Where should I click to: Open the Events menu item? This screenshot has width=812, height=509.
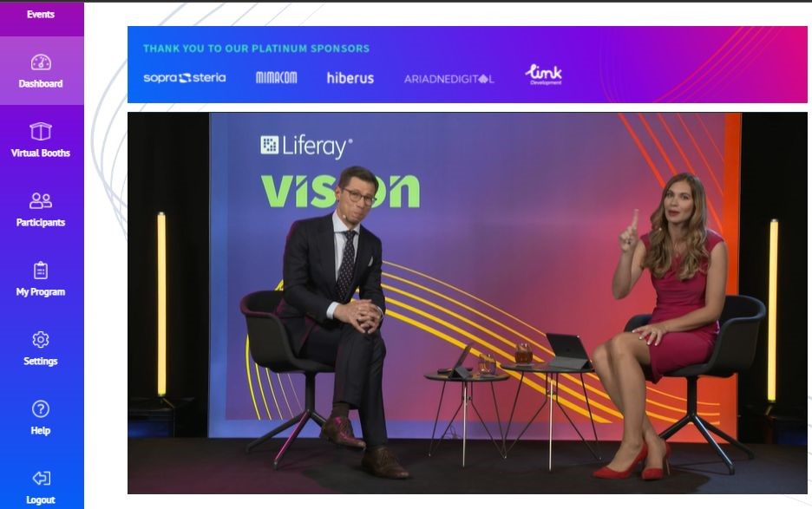(41, 15)
